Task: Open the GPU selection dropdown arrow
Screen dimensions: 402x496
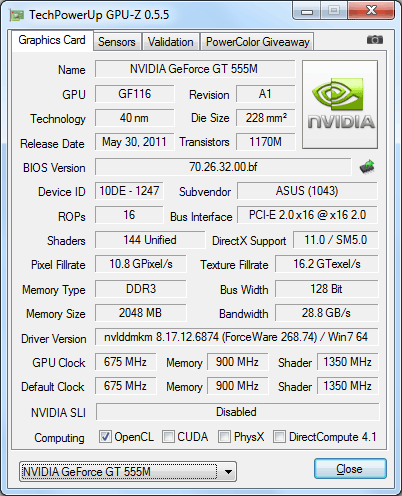Action: click(x=228, y=472)
